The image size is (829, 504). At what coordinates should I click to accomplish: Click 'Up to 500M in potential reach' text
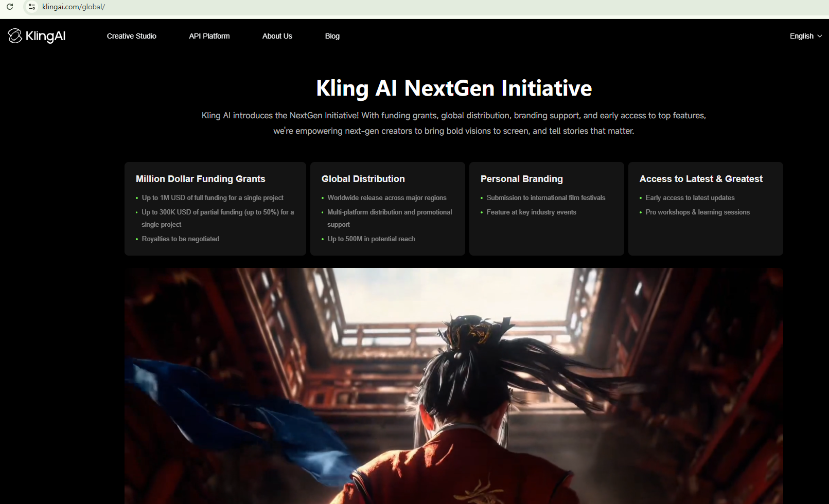point(372,239)
